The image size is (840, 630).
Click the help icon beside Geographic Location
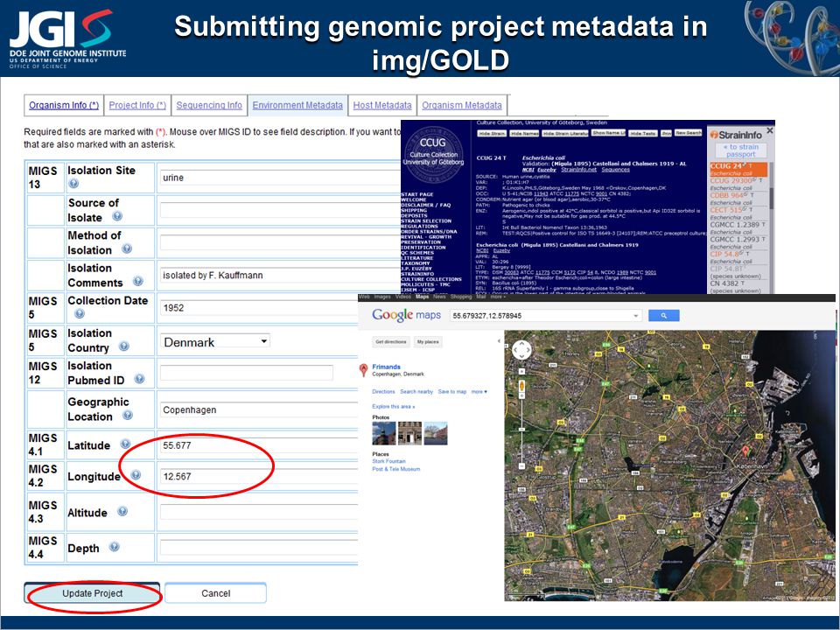coord(128,415)
